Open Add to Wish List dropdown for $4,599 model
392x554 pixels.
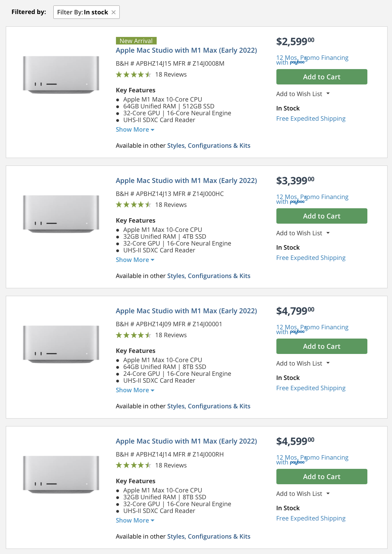tap(303, 494)
